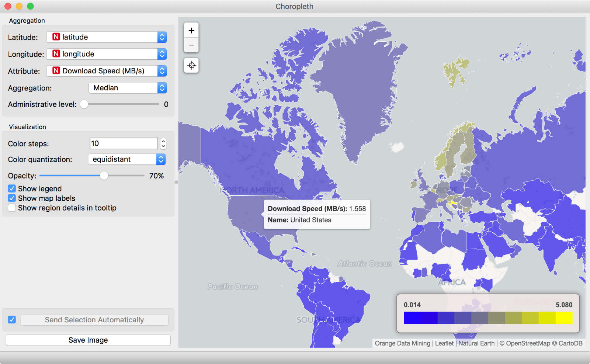Open the Aggregation dropdown set to Median
The height and width of the screenshot is (364, 590).
[128, 88]
